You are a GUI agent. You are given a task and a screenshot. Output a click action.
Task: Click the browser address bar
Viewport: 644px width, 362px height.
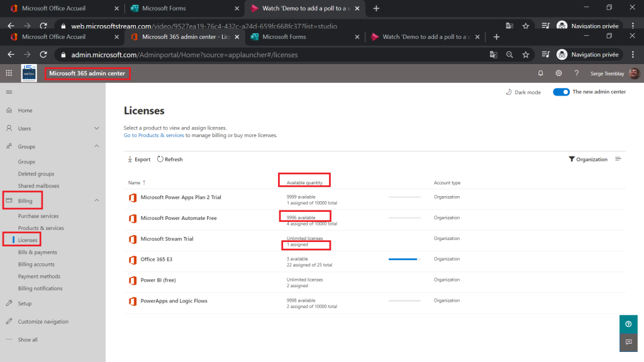point(252,55)
